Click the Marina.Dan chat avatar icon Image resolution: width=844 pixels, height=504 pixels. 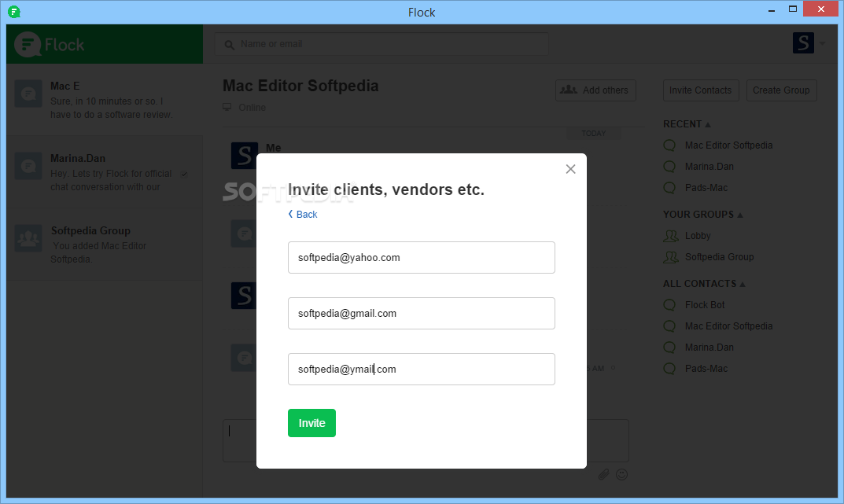pos(28,166)
